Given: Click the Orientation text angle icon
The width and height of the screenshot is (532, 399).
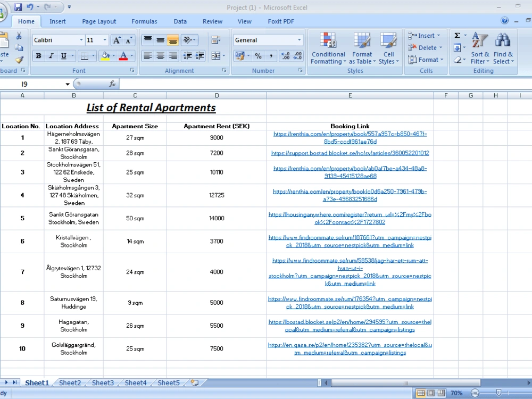Looking at the screenshot, I should coord(187,40).
